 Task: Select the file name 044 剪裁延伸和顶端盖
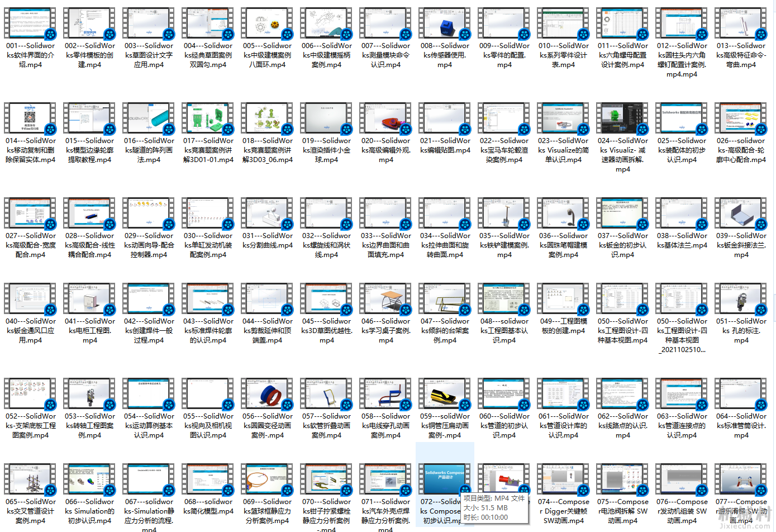click(267, 331)
